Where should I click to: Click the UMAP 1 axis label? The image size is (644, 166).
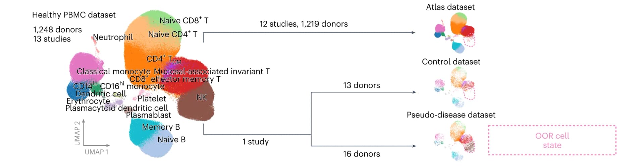pos(97,152)
